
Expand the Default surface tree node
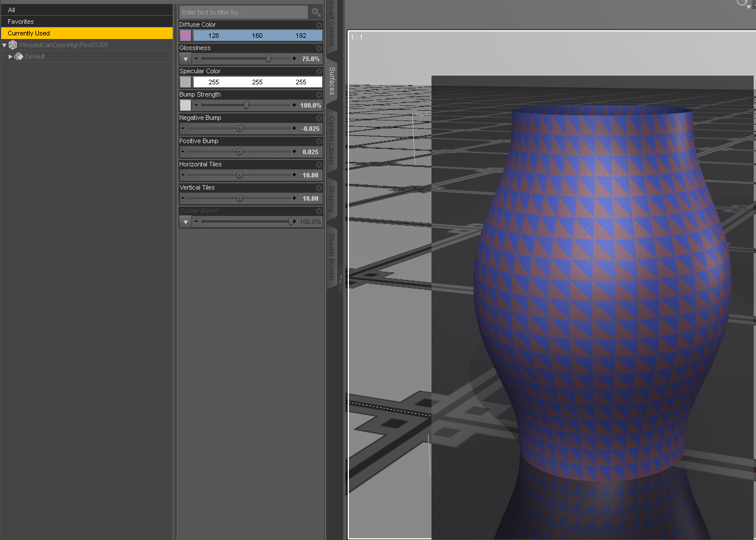pos(10,56)
